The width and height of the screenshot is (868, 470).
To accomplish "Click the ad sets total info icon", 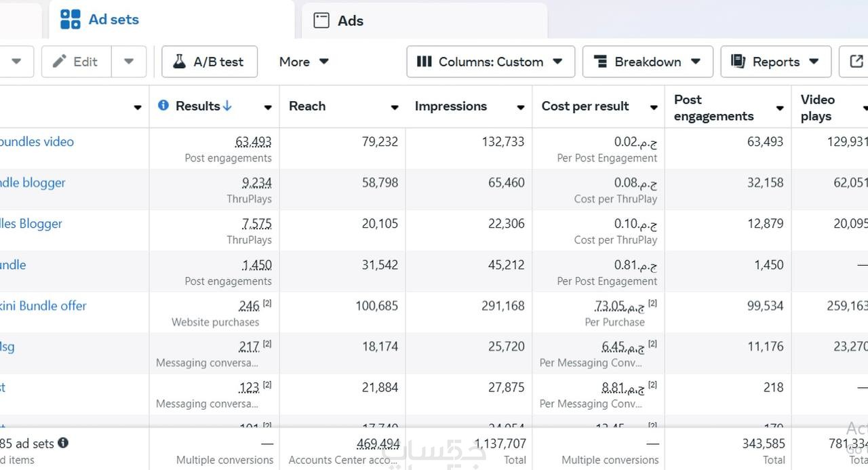I will coord(63,443).
